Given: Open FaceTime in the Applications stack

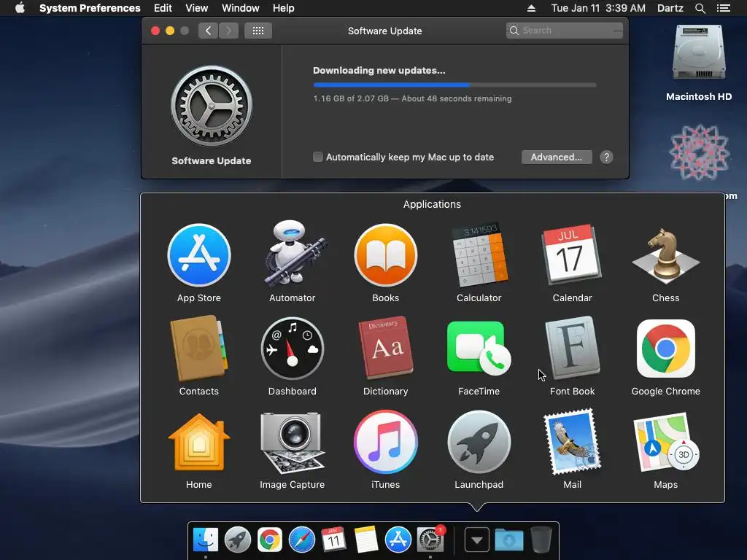Looking at the screenshot, I should click(479, 348).
